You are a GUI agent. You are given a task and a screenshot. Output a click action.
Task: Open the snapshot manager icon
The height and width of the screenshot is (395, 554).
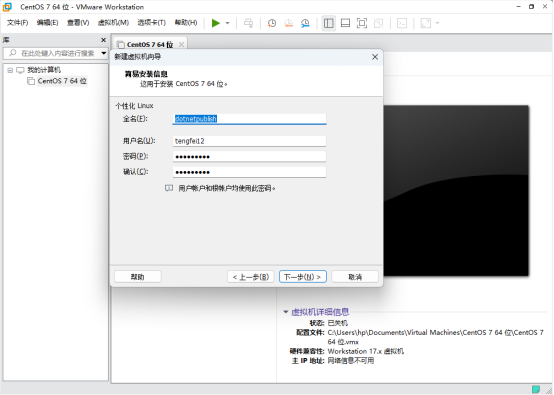click(x=305, y=23)
